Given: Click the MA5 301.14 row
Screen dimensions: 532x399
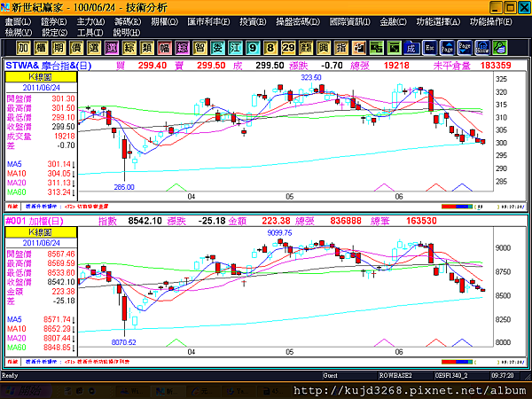Looking at the screenshot, I should (x=40, y=164).
